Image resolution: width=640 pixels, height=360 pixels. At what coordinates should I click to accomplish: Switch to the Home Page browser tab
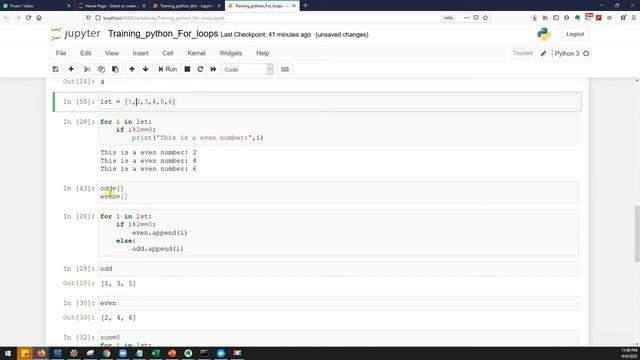[x=112, y=6]
